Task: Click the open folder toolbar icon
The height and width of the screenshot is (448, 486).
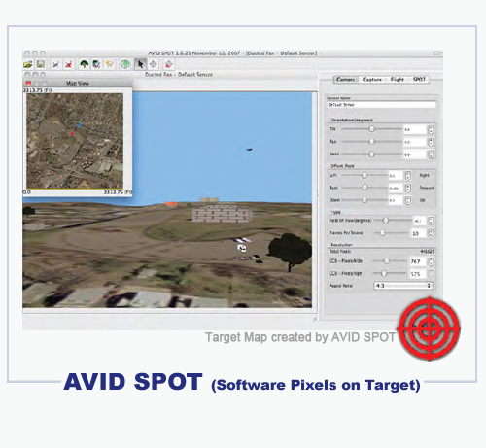Action: coord(28,64)
